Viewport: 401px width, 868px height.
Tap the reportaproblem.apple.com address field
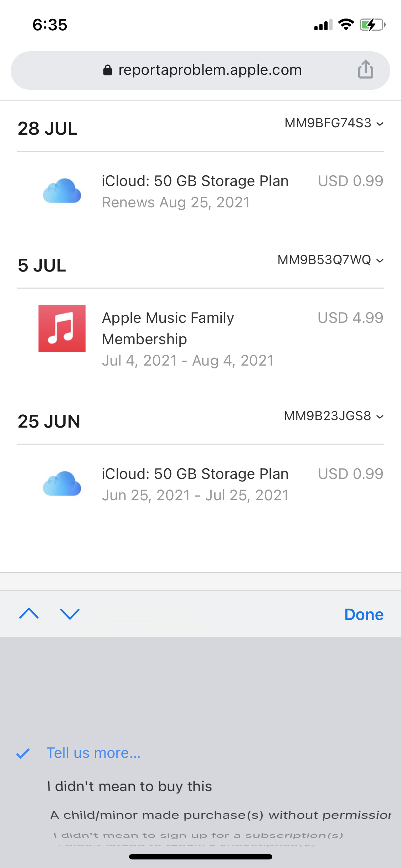[210, 70]
